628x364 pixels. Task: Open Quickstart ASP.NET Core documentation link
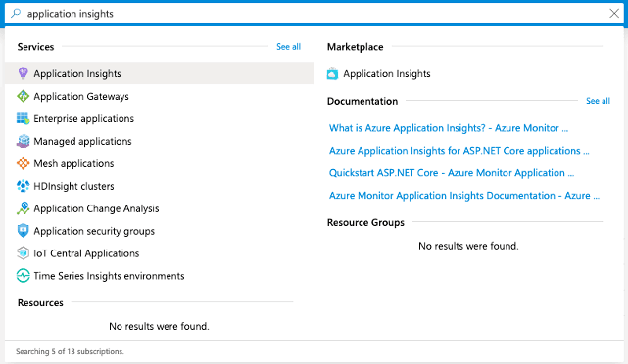click(x=452, y=173)
